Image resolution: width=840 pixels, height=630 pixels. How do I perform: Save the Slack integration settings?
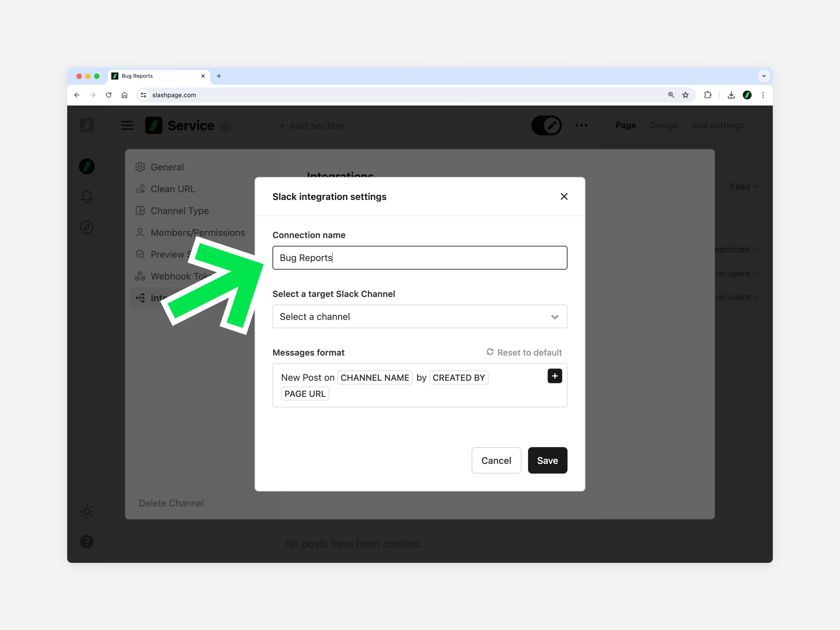(547, 460)
